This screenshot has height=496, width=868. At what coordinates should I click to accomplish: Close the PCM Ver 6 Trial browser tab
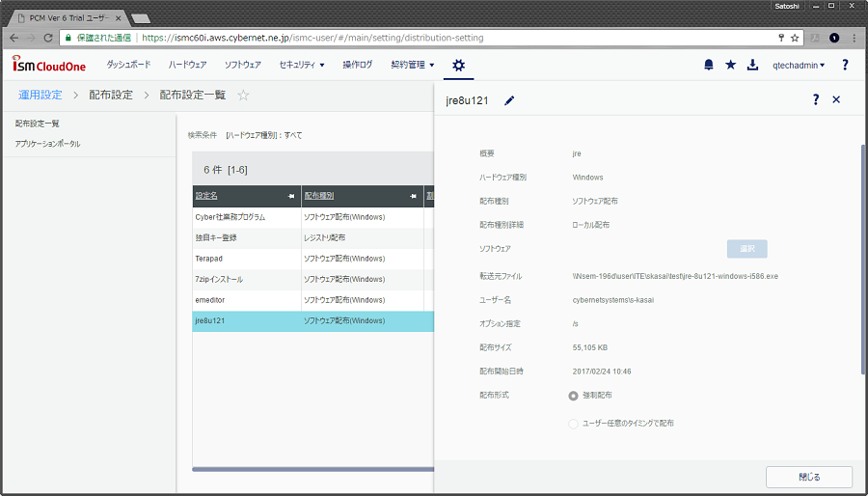pos(118,18)
